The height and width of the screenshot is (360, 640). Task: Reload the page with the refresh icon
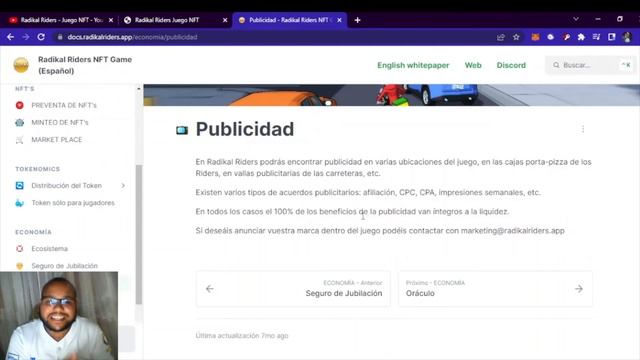tap(41, 37)
